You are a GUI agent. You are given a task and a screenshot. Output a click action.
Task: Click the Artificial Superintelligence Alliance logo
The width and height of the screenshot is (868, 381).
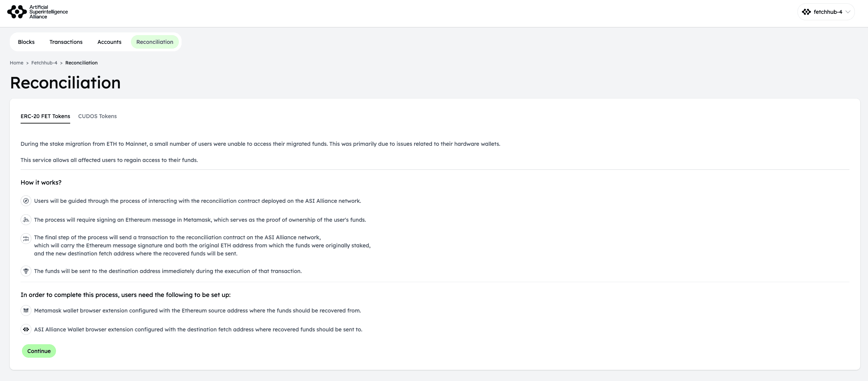coord(37,12)
